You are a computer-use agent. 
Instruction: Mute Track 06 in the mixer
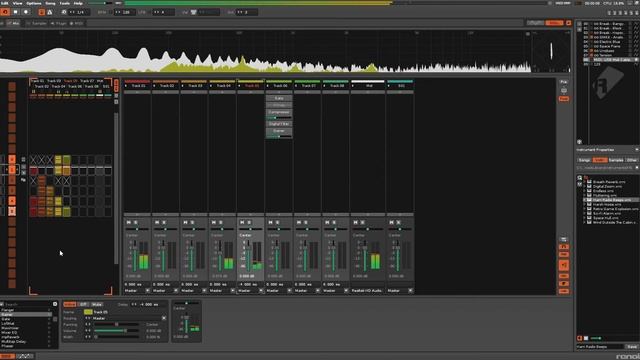point(270,222)
